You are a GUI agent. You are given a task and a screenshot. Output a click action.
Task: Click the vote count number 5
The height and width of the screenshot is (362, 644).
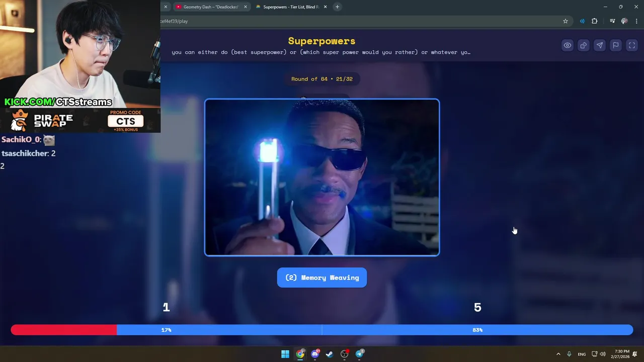point(477,307)
